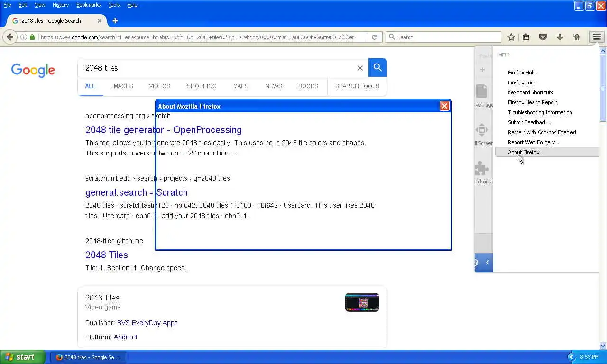Open the History menu

(61, 5)
